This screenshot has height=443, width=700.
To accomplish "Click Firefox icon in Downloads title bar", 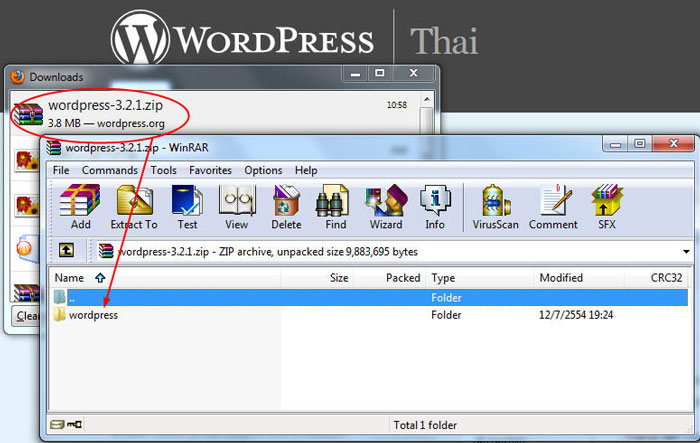I will [x=17, y=77].
